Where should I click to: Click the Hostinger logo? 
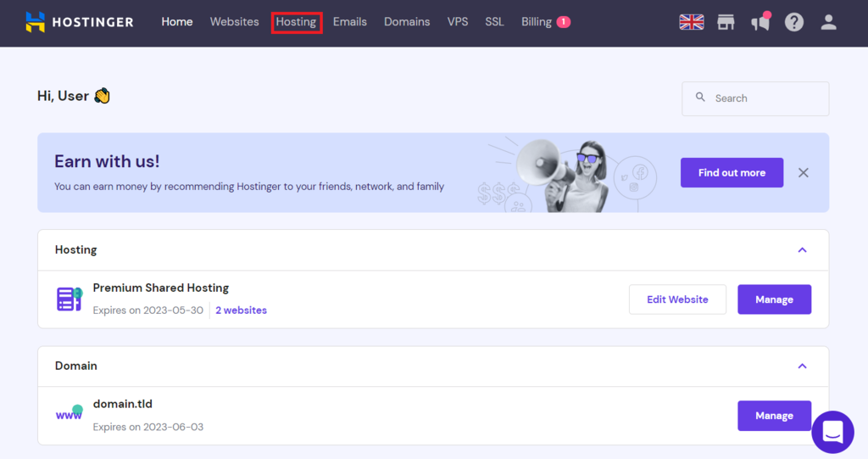coord(79,22)
